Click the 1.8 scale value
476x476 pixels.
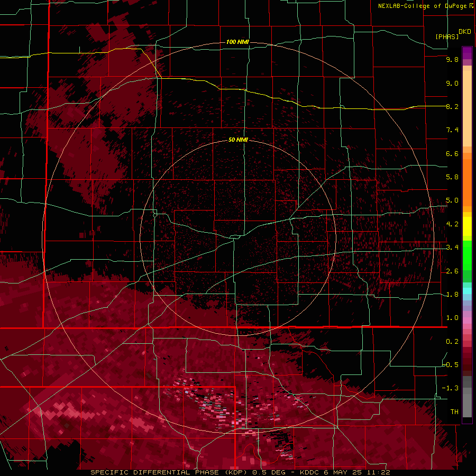point(452,295)
